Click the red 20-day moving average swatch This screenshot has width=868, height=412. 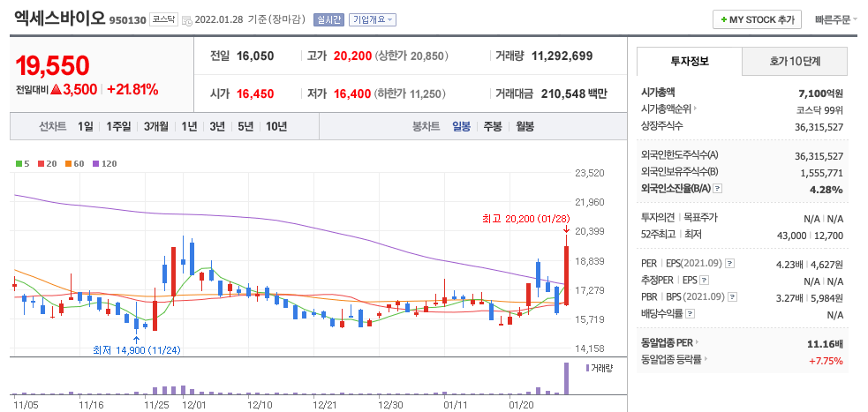click(41, 164)
